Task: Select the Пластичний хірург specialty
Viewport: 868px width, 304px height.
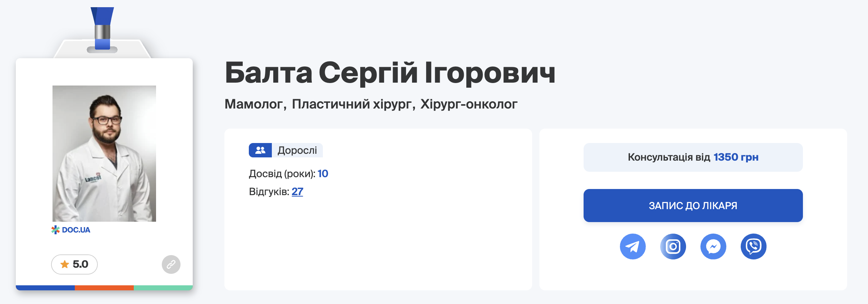Action: [x=351, y=104]
